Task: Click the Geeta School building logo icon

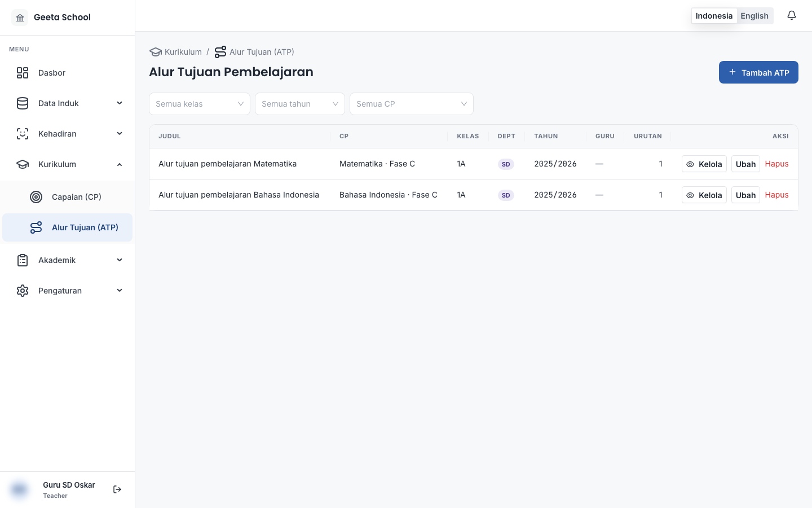Action: (20, 17)
